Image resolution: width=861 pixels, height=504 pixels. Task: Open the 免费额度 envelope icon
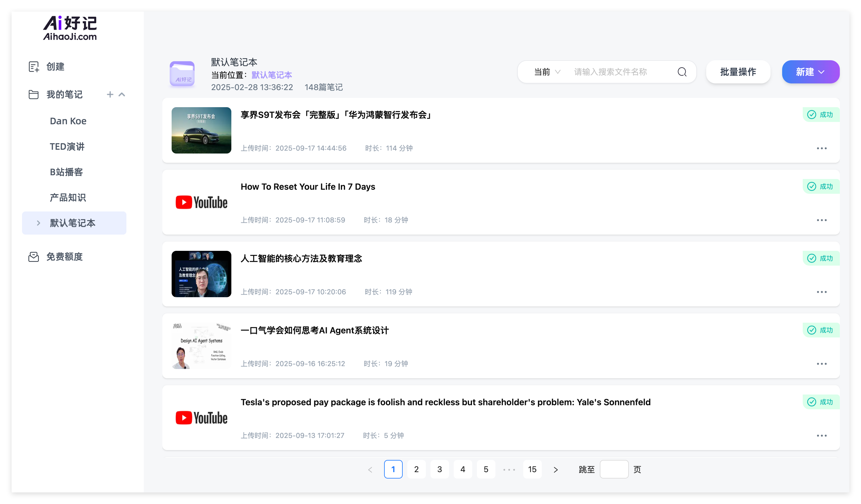(x=34, y=257)
